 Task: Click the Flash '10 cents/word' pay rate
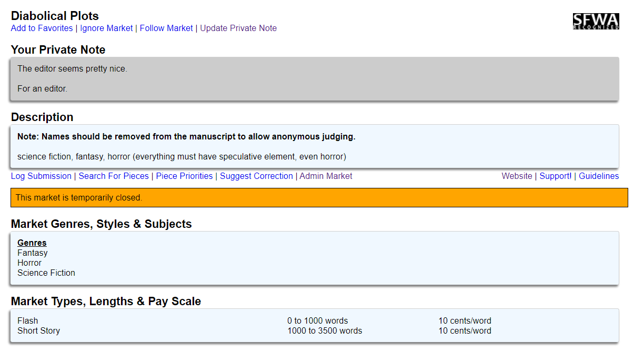465,321
